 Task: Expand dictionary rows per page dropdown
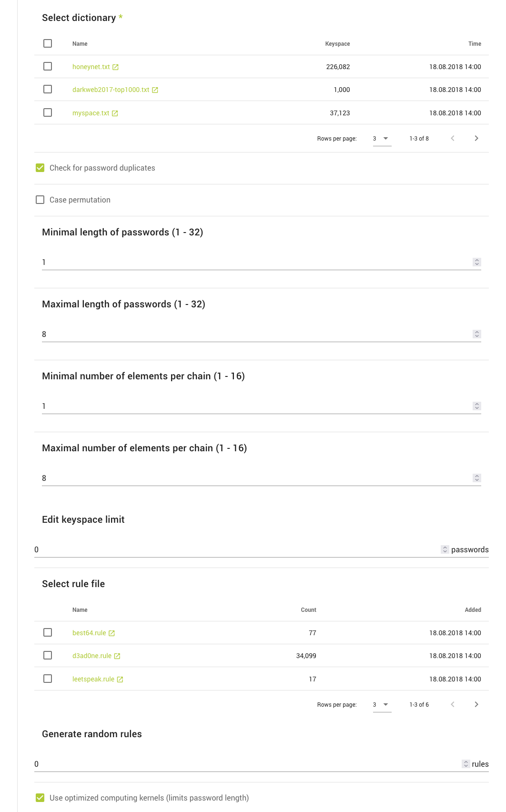pos(382,139)
